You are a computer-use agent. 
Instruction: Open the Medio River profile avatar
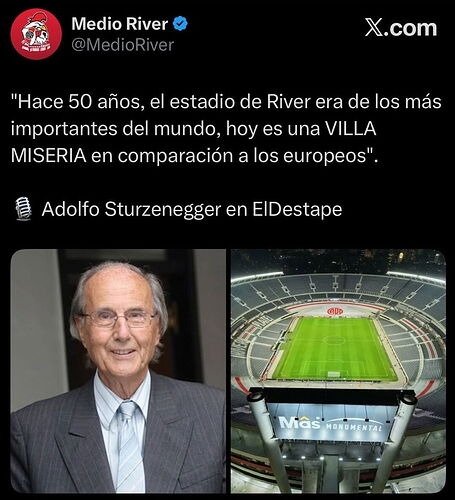36,34
